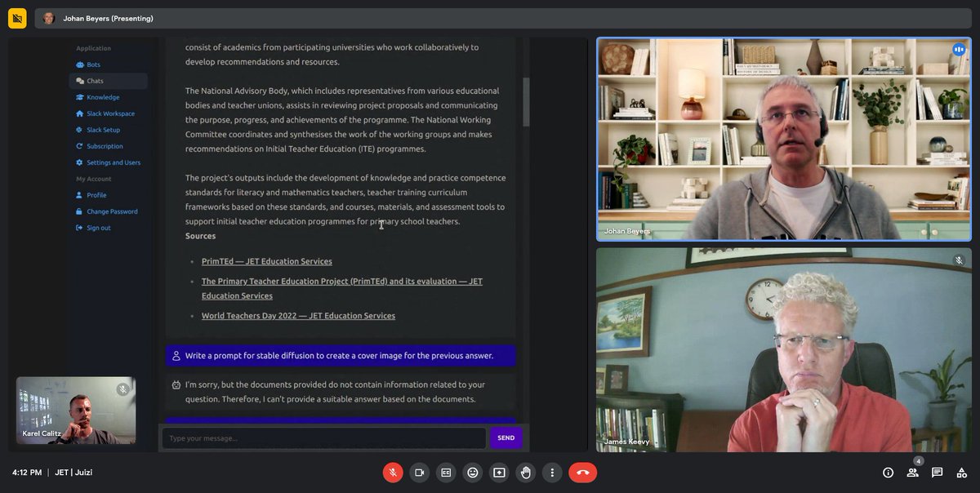This screenshot has width=980, height=493.
Task: Click the present now screen-share button
Action: (x=499, y=472)
